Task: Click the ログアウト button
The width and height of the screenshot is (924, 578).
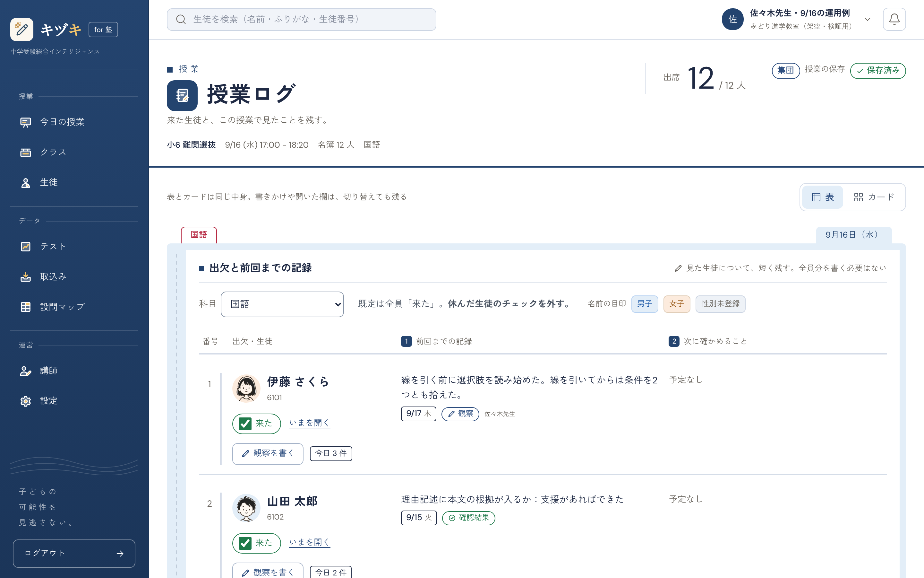Action: point(74,553)
